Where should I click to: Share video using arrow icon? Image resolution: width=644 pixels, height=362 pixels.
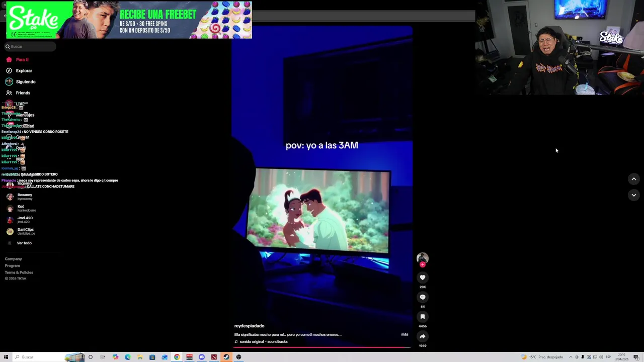423,336
